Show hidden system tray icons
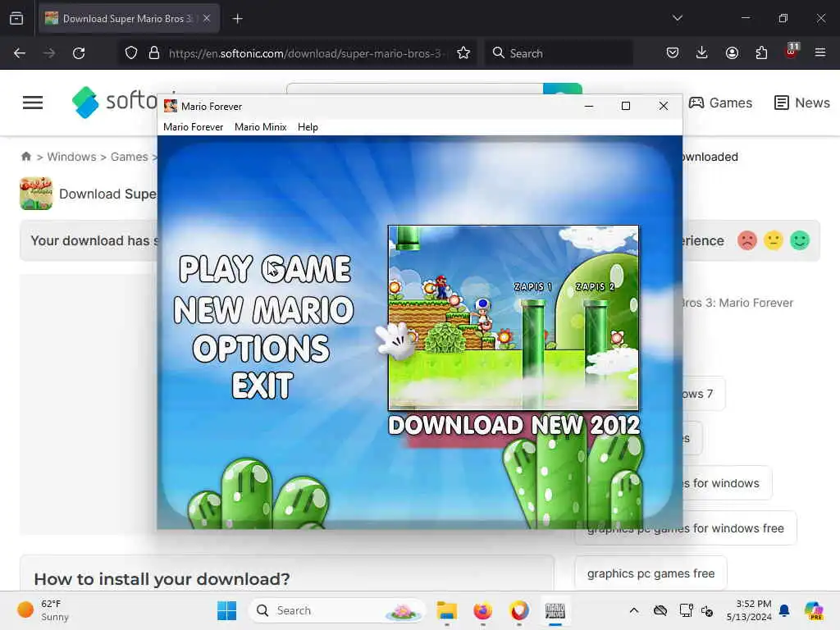840x630 pixels. (x=634, y=610)
